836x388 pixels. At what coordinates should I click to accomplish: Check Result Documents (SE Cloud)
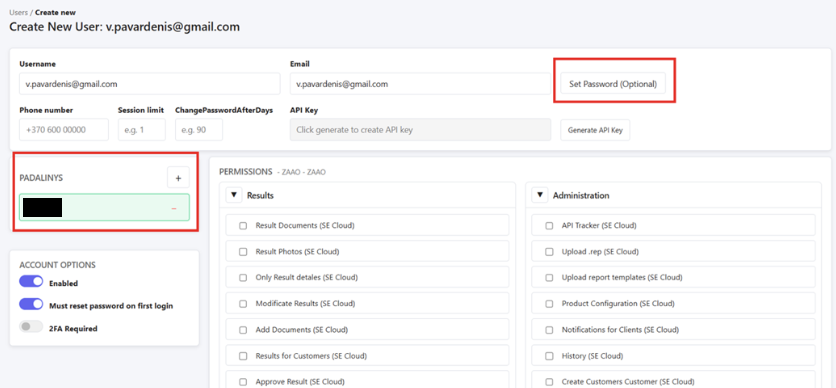tap(243, 225)
